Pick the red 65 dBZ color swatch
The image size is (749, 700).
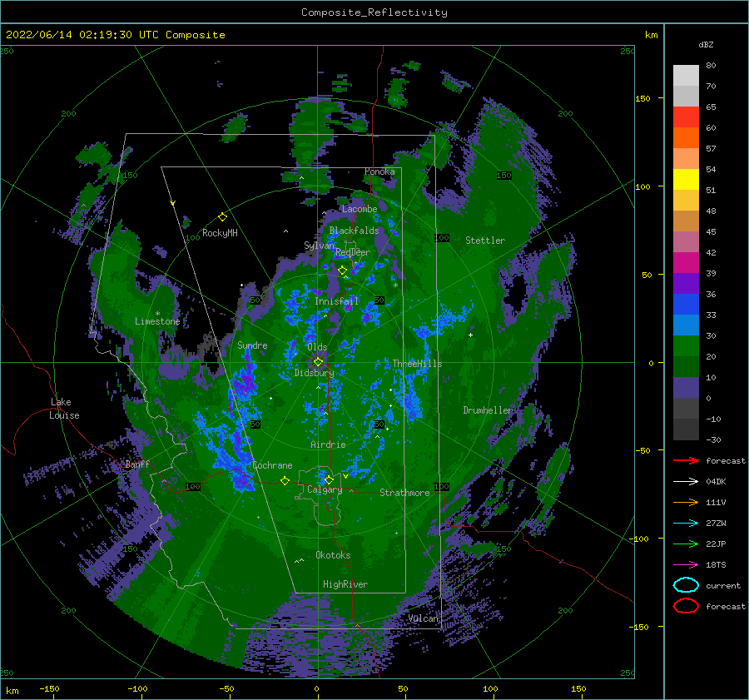686,117
